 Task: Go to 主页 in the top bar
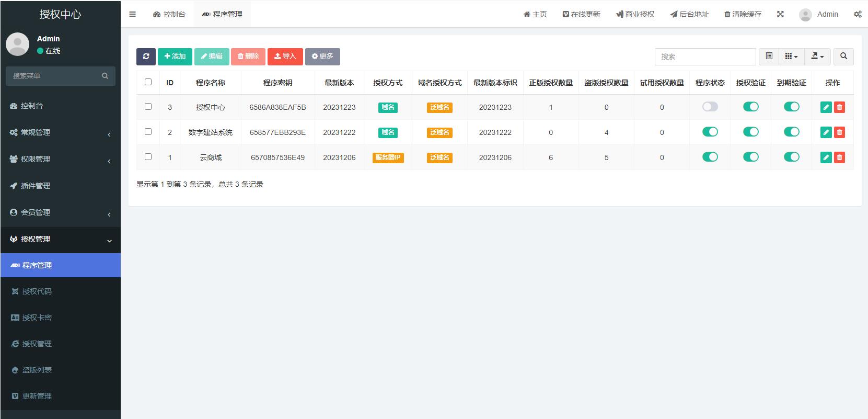pos(535,14)
